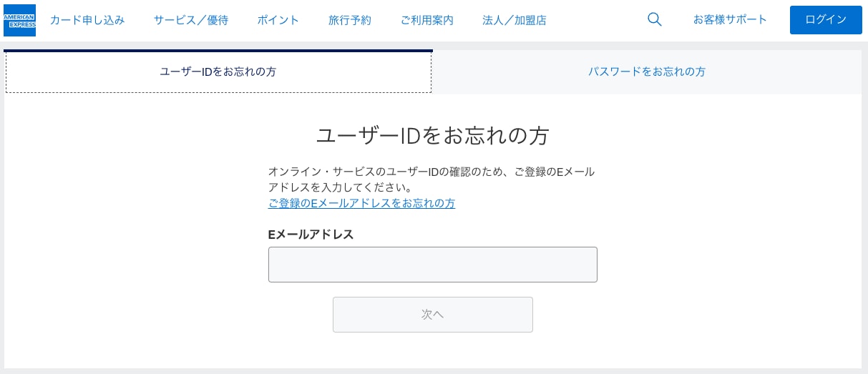Switch to the パスワードをお忘れの方 tab
Image resolution: width=868 pixels, height=374 pixels.
click(x=647, y=72)
